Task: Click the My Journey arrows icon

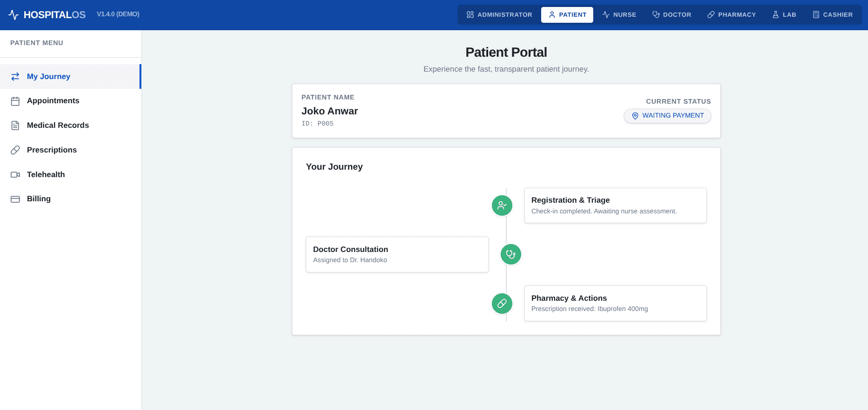Action: pyautogui.click(x=15, y=76)
